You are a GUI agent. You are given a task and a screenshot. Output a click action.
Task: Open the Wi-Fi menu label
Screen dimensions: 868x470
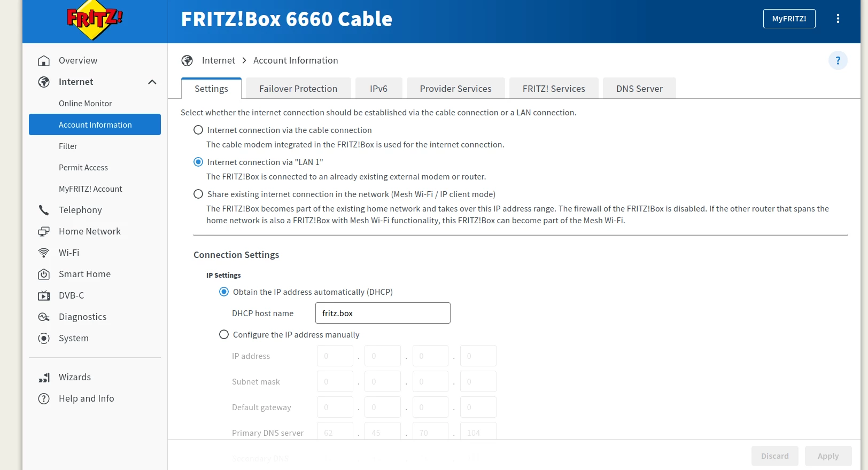pyautogui.click(x=69, y=253)
